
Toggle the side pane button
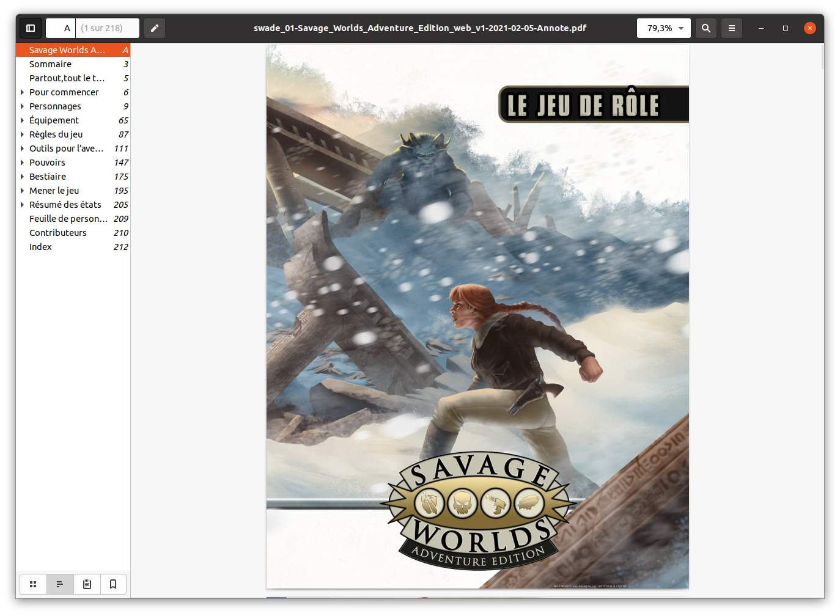pyautogui.click(x=31, y=28)
